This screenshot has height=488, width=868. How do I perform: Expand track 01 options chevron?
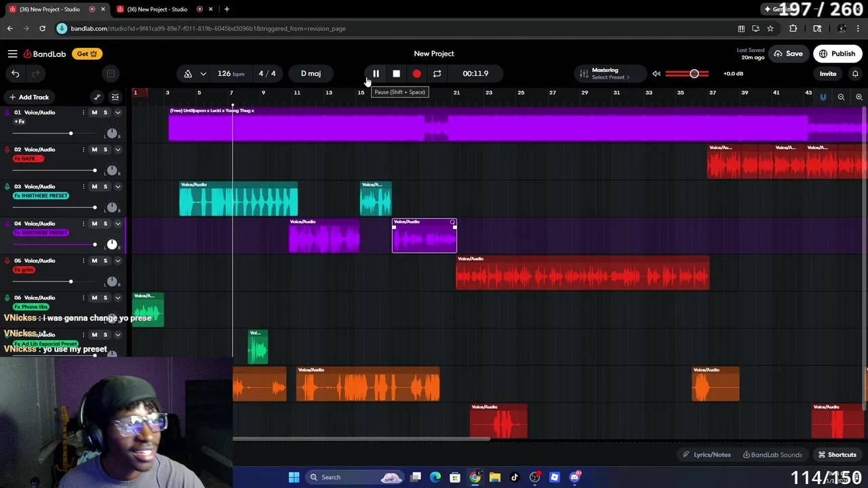tap(117, 113)
